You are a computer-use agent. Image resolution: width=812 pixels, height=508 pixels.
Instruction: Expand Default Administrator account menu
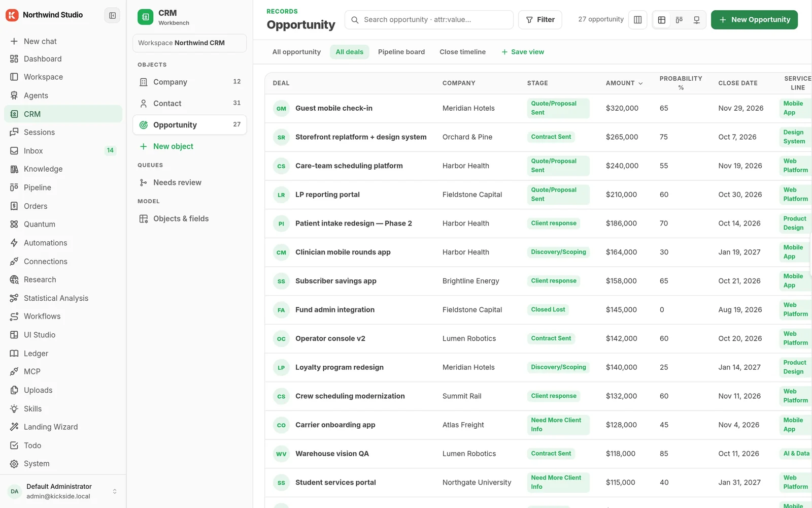(63, 491)
